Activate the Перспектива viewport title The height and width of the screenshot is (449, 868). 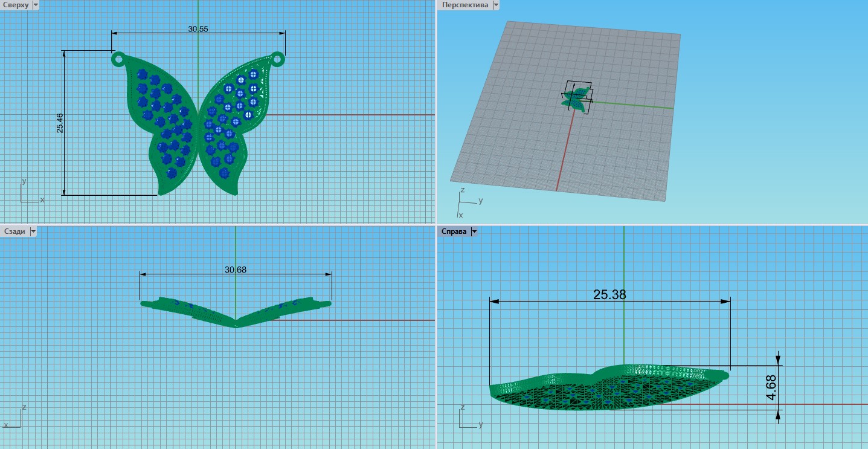point(465,5)
